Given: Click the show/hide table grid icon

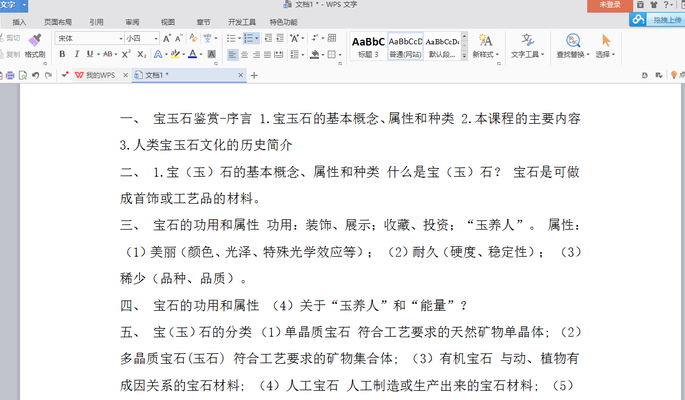Looking at the screenshot, I should (332, 38).
